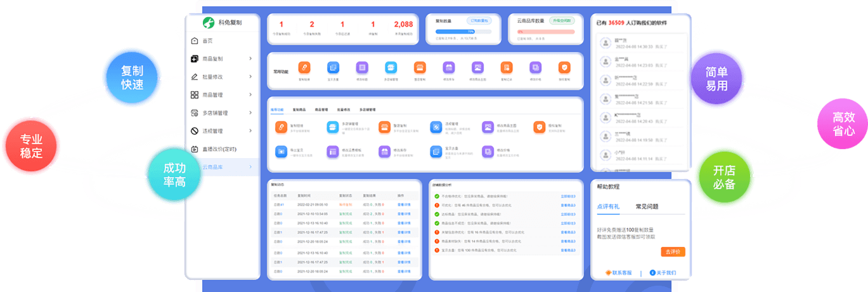Open 授权复制 shield icon in 常用功能 row
The width and height of the screenshot is (868, 292).
(564, 67)
